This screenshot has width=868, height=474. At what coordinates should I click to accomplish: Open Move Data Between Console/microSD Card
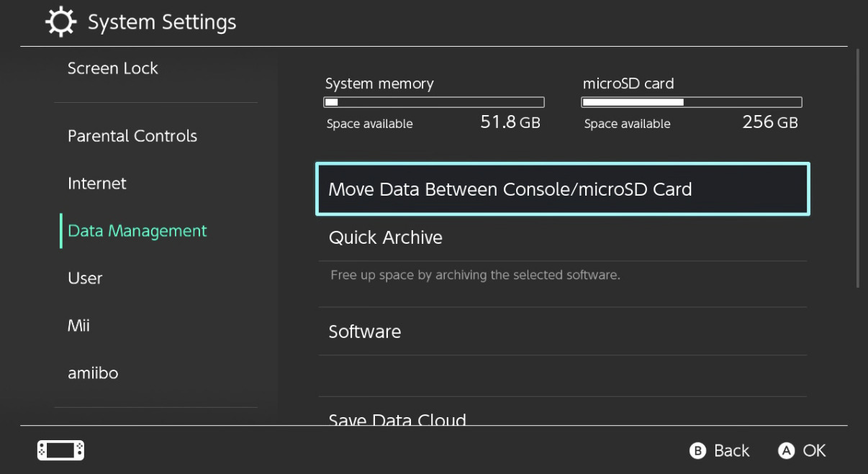pyautogui.click(x=562, y=189)
